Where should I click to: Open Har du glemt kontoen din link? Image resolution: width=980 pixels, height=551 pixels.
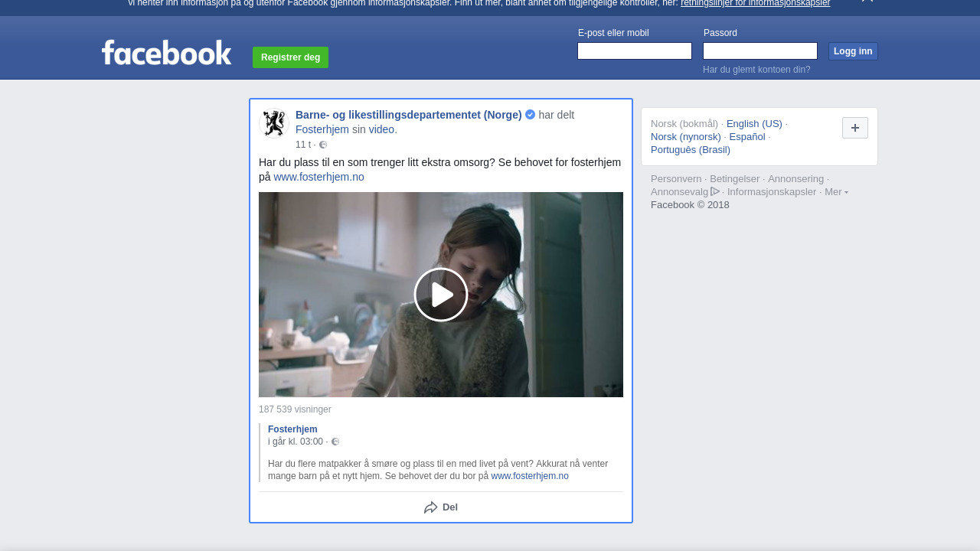[x=756, y=70]
